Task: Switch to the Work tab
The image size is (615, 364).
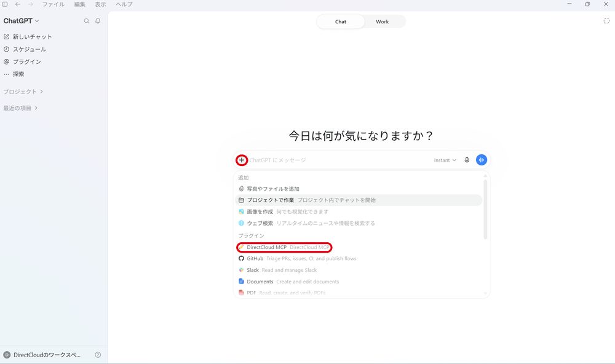Action: [382, 22]
